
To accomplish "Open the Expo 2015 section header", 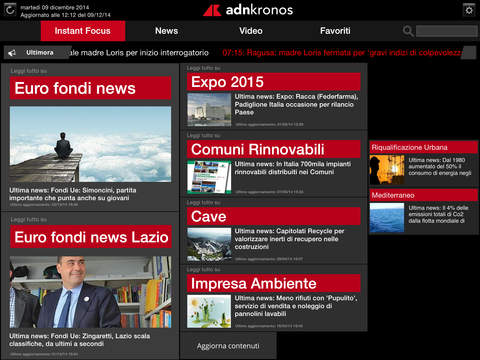I will click(274, 82).
